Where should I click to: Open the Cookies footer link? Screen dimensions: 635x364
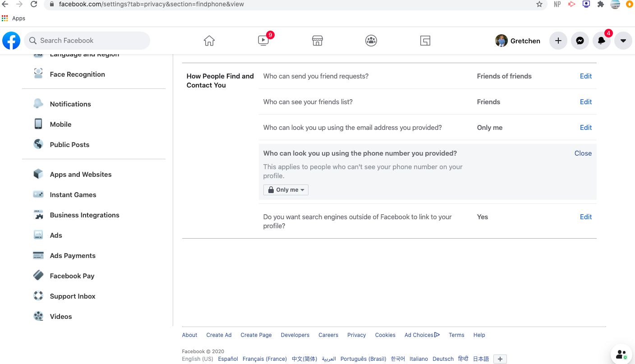pos(385,335)
